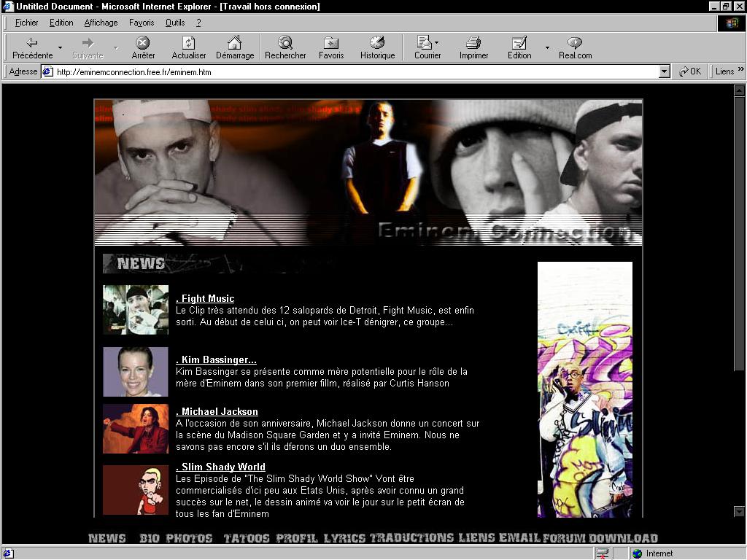Screen dimensions: 747x560
Task: Show browsing history with Historique
Action: point(377,48)
